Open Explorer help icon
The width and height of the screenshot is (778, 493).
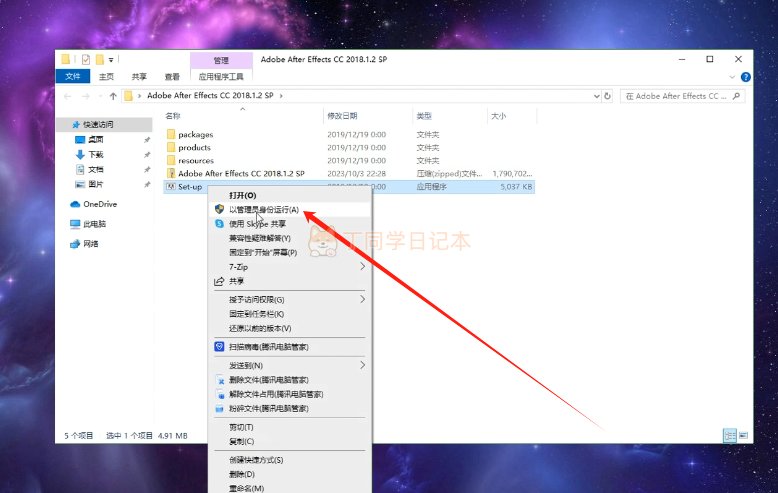(745, 77)
